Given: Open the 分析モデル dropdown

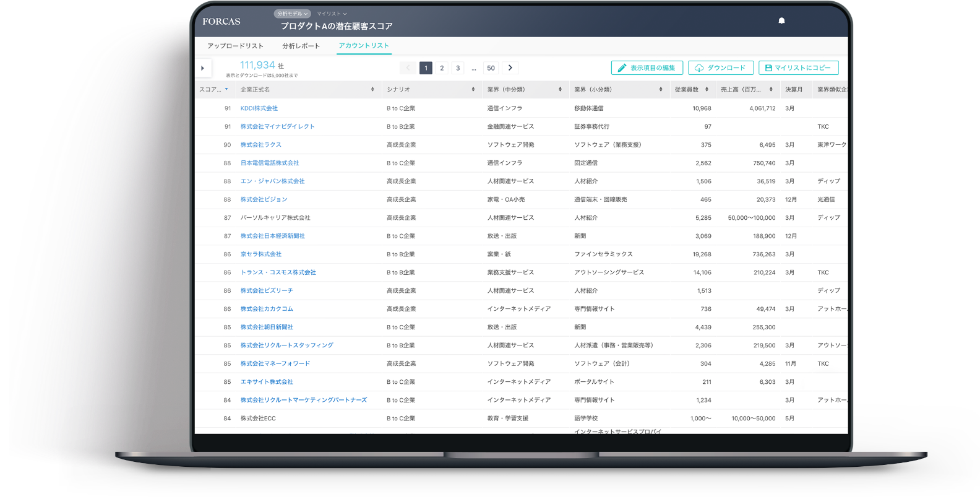Looking at the screenshot, I should click(292, 14).
